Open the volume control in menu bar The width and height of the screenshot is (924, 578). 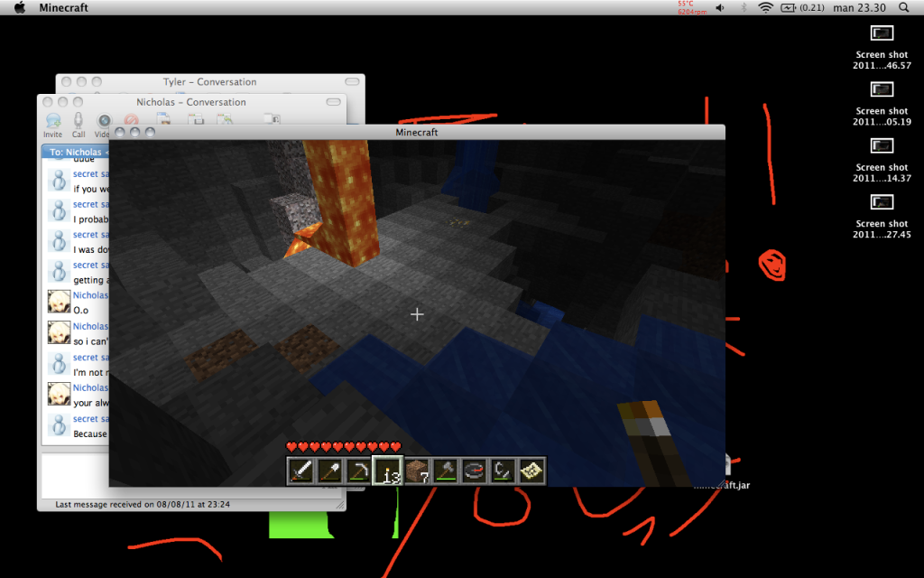click(x=720, y=7)
